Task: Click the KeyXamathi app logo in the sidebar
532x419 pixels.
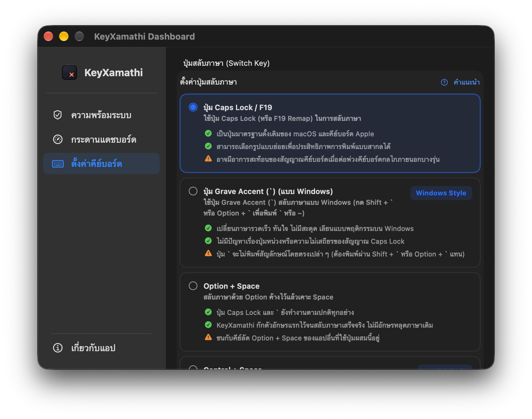Action: click(x=70, y=73)
